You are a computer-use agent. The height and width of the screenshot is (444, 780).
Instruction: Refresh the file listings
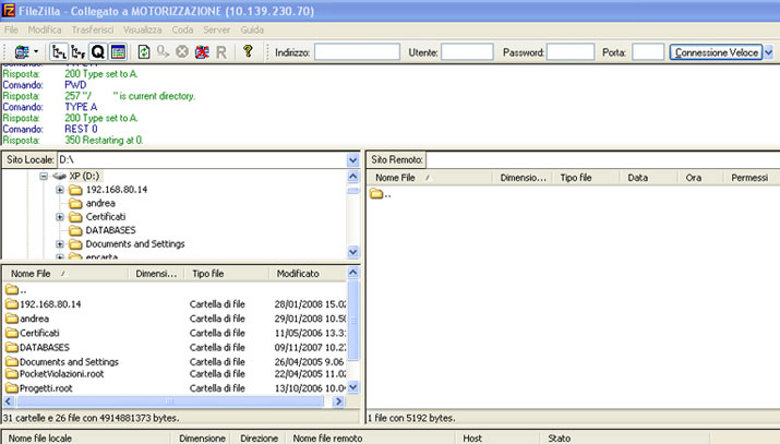pyautogui.click(x=144, y=52)
